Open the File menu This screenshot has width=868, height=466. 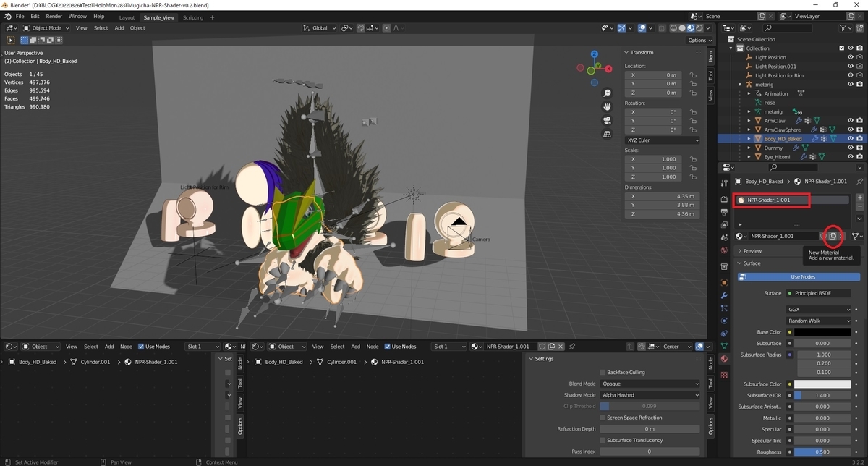(x=19, y=16)
